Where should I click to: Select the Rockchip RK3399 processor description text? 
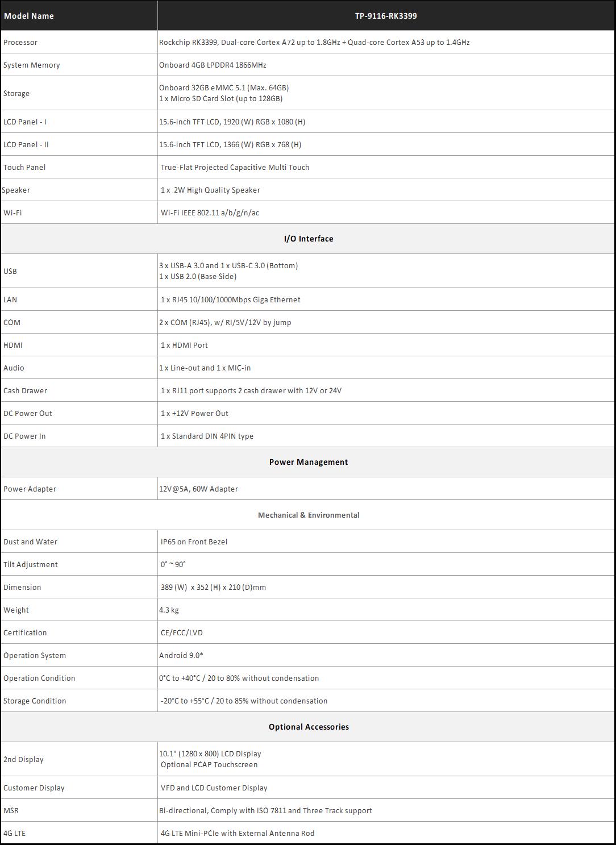coord(314,42)
